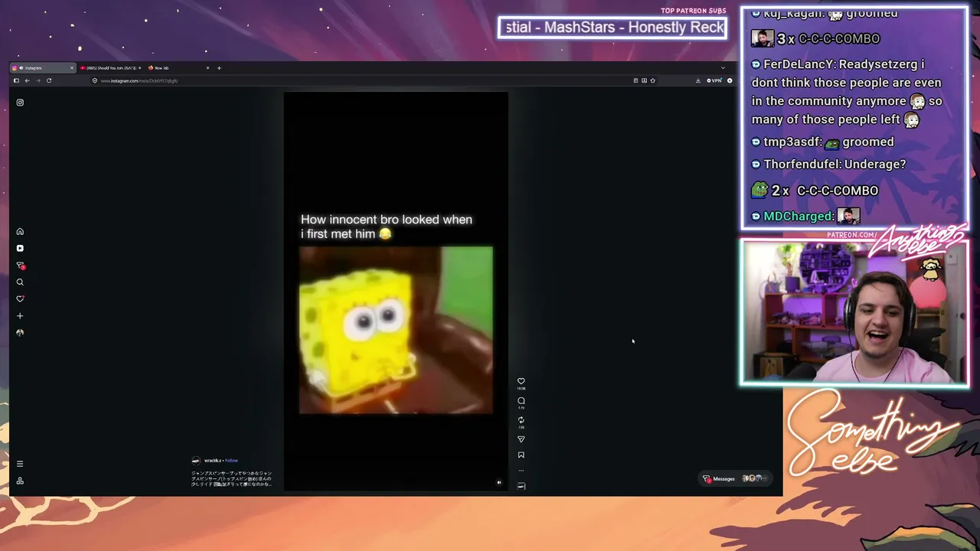This screenshot has height=551, width=980.
Task: Open Notifications heart in the sidebar
Action: 20,299
